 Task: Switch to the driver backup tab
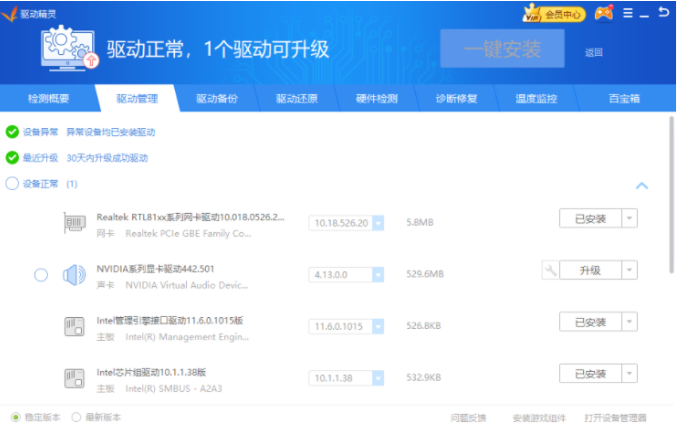[x=217, y=99]
